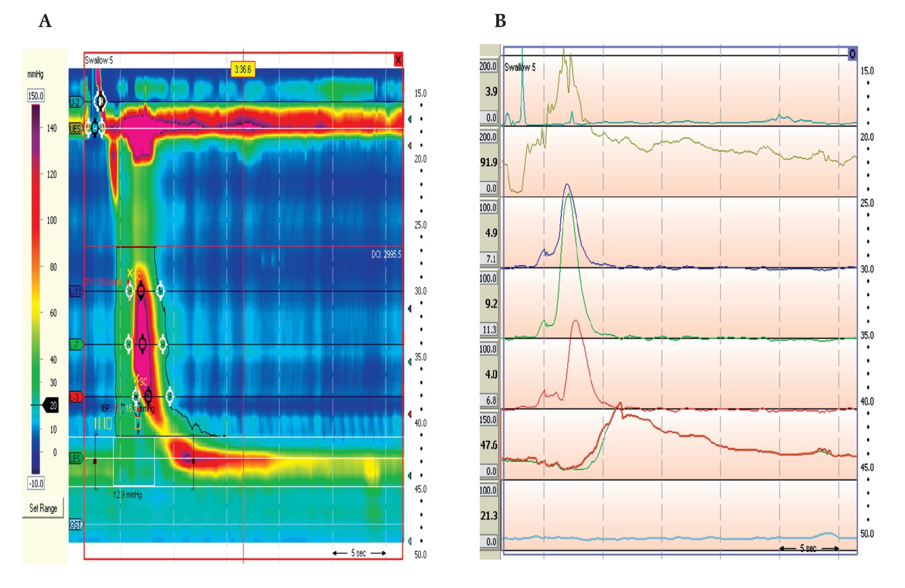
Task: Select the LES landmark label tag
Action: [76, 459]
